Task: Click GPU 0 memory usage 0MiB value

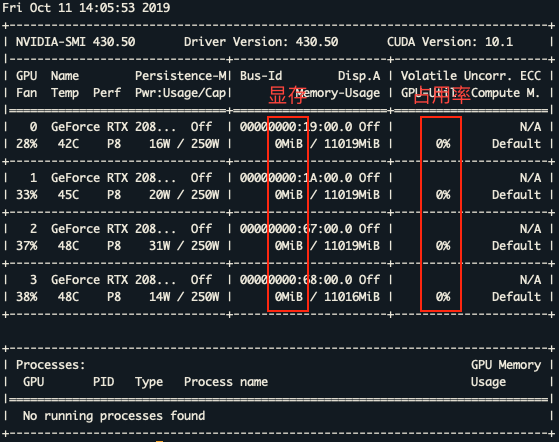Action: (288, 144)
